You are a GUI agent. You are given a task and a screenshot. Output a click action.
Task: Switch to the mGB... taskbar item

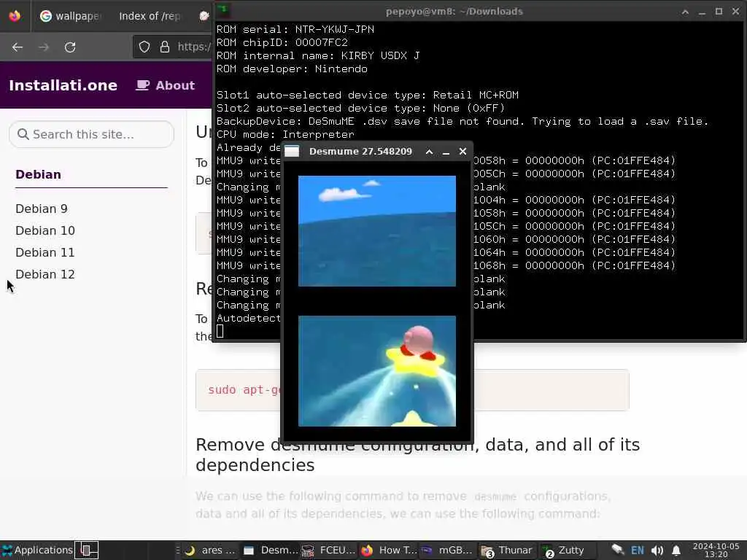pyautogui.click(x=448, y=551)
